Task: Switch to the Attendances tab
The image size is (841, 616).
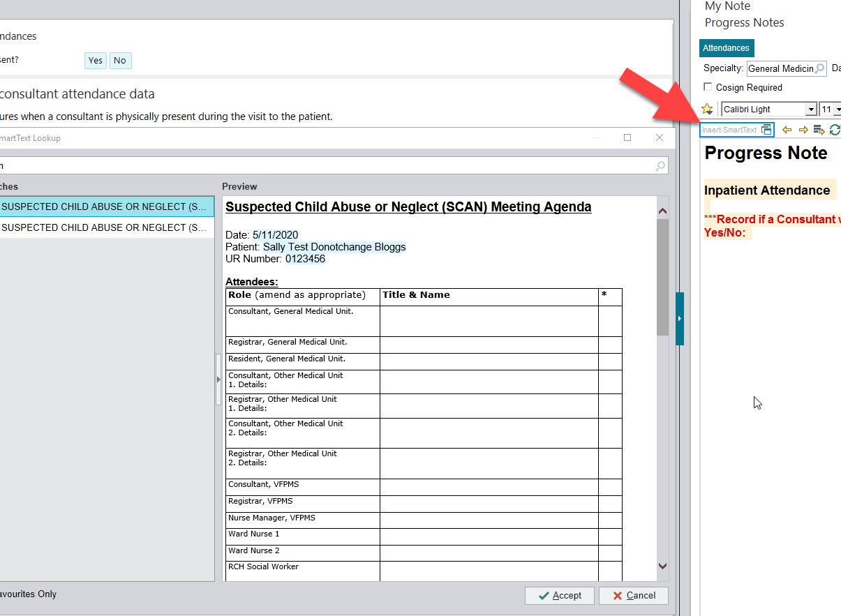Action: tap(727, 47)
